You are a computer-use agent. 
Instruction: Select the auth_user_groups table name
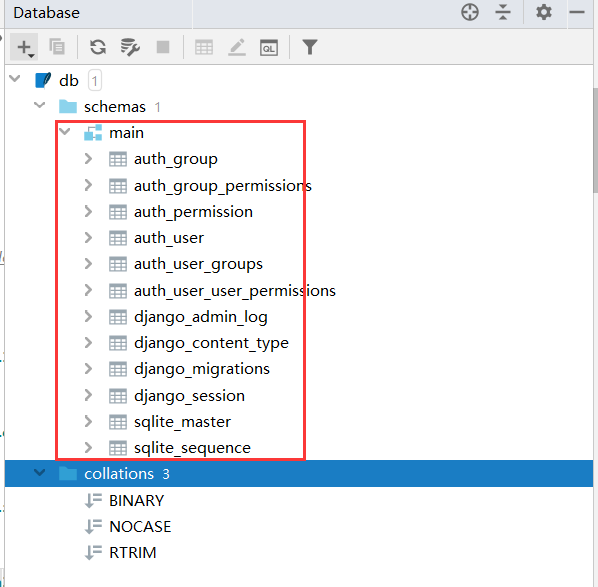(198, 265)
